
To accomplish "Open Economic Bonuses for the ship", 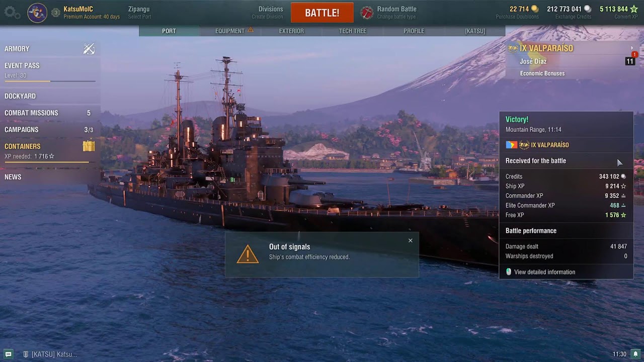I will coord(542,73).
